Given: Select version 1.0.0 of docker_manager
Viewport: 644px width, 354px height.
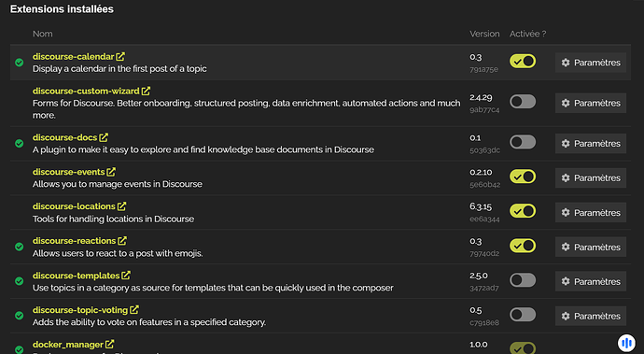Looking at the screenshot, I should [x=479, y=345].
